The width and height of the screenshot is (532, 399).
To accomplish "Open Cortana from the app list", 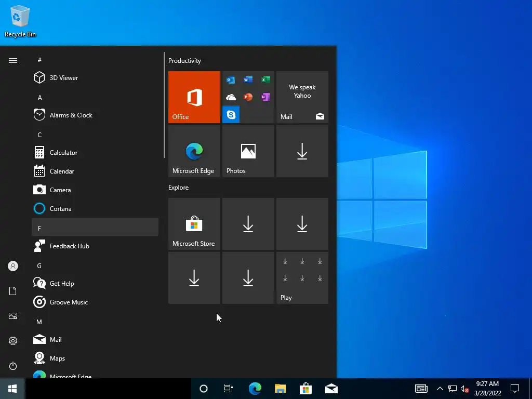I will tap(95, 209).
